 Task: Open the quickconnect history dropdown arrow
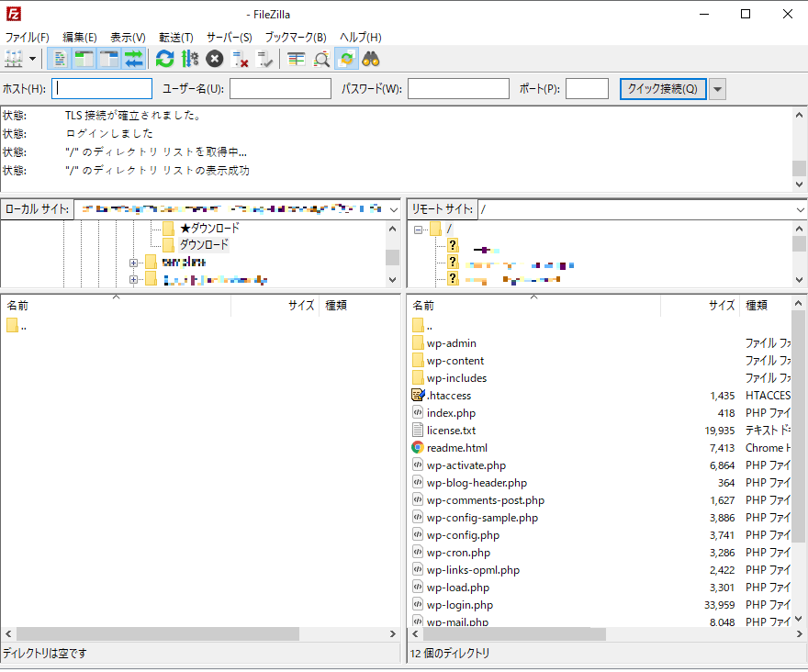coord(718,89)
